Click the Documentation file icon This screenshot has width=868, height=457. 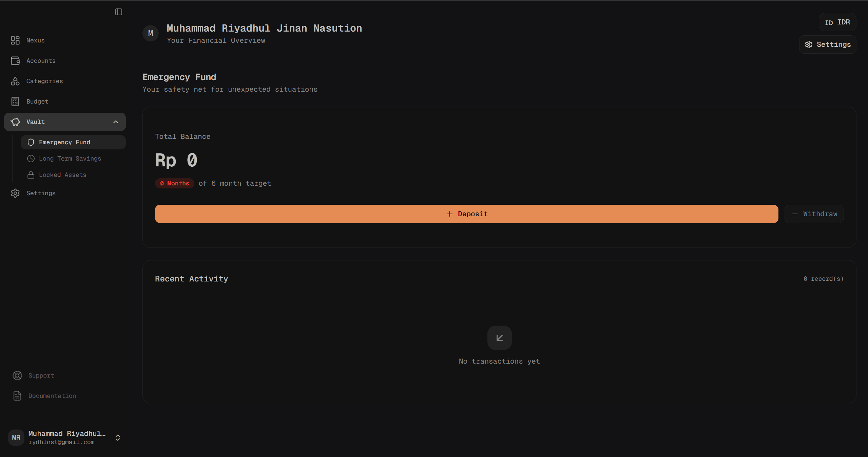[17, 396]
